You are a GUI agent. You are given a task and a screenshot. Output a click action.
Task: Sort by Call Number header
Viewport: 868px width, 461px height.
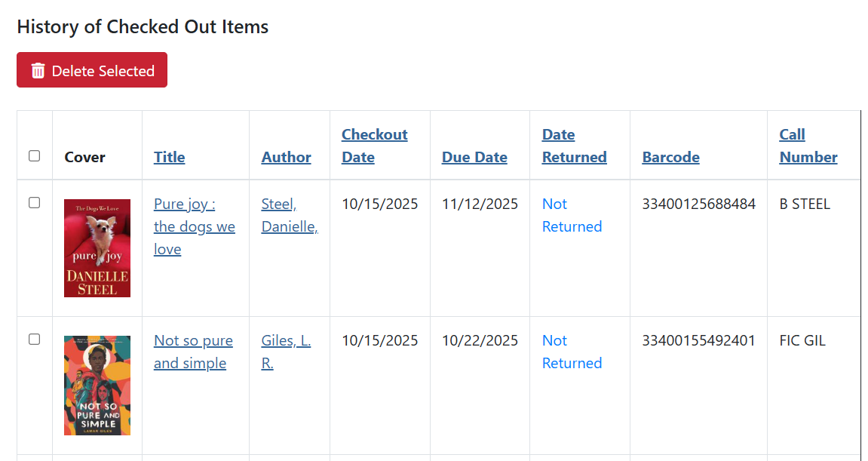[808, 146]
